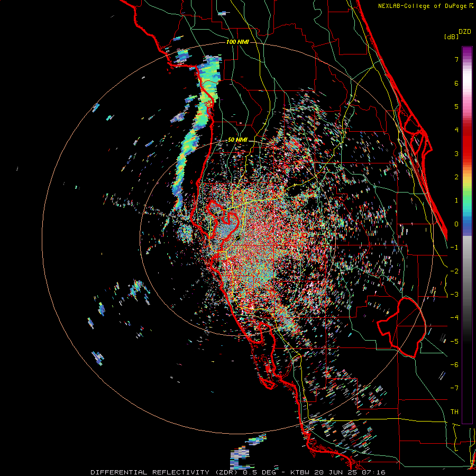Click the 0 value on the scale
The image size is (476, 476).
[x=456, y=224]
